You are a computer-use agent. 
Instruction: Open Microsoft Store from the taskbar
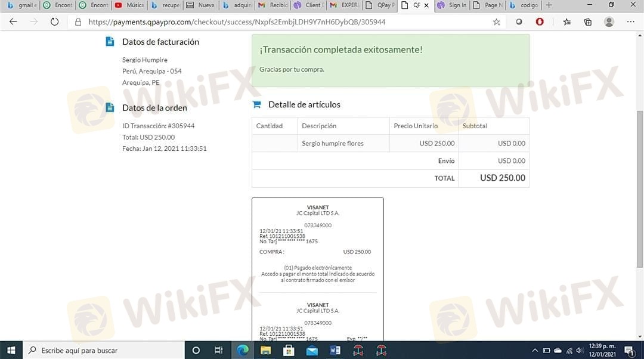click(x=289, y=350)
